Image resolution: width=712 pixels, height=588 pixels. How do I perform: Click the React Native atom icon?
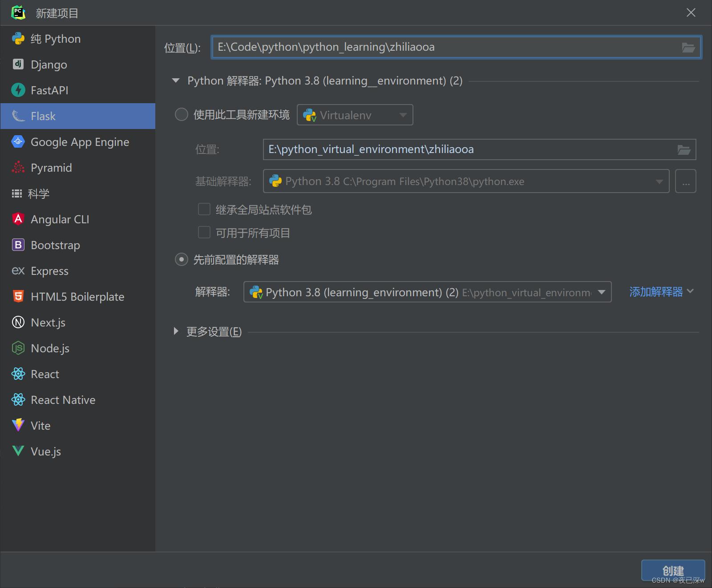18,399
